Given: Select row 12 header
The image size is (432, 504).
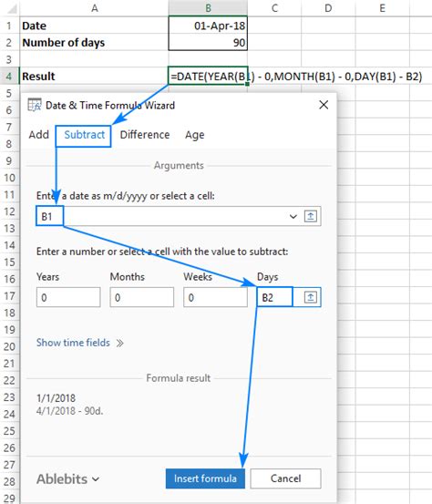Looking at the screenshot, I should (x=9, y=211).
